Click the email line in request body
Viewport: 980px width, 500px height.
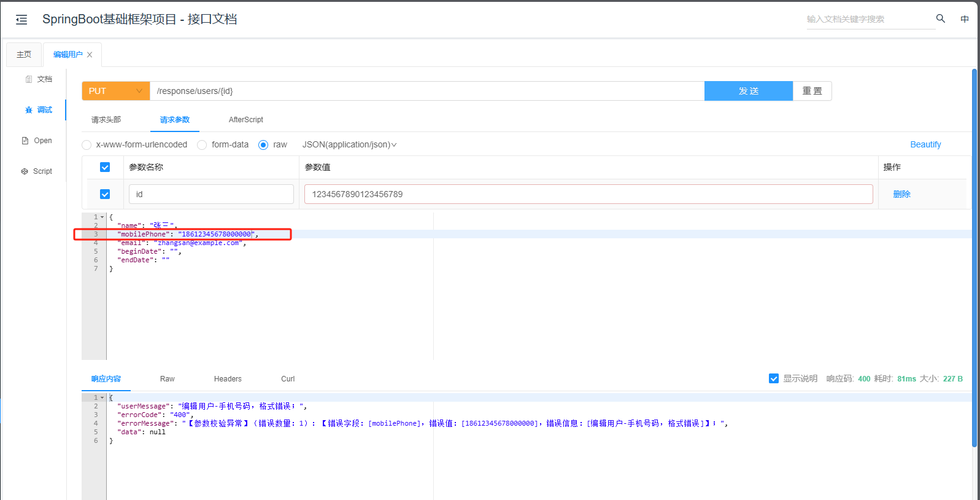tap(182, 243)
